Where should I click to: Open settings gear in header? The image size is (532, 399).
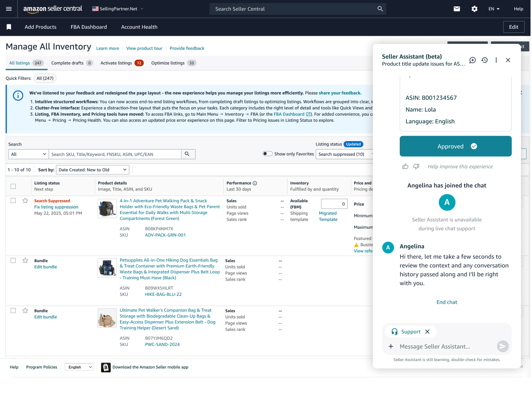pos(475,9)
